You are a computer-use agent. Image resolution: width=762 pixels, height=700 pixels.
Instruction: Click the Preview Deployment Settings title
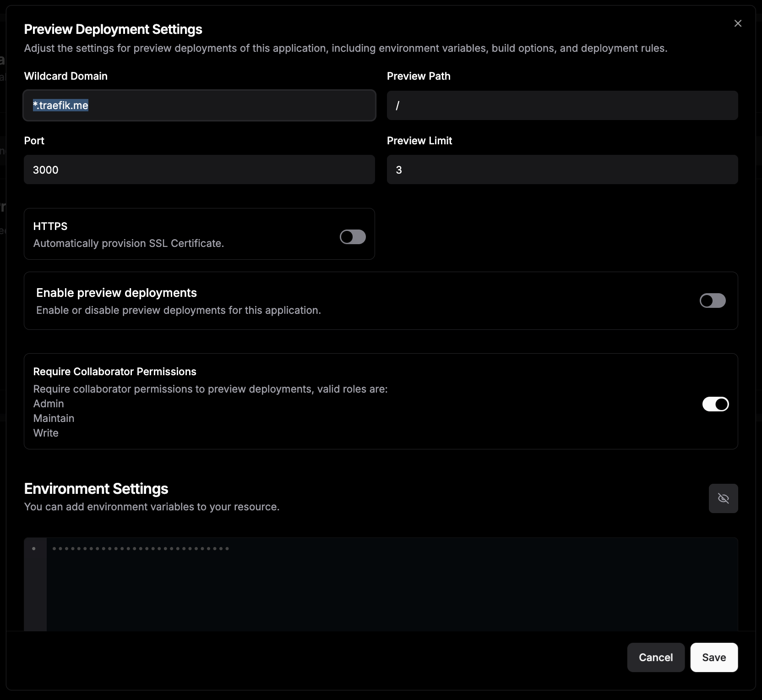pos(113,29)
